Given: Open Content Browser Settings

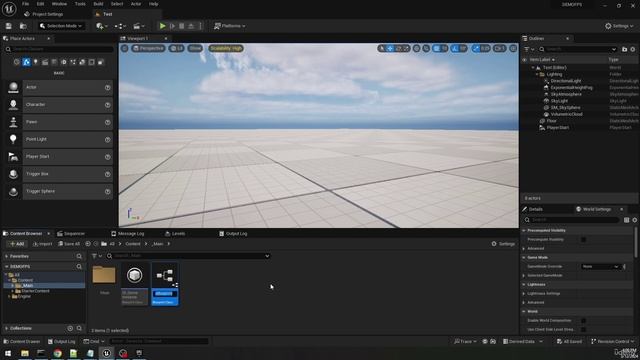Looking at the screenshot, I should 503,244.
